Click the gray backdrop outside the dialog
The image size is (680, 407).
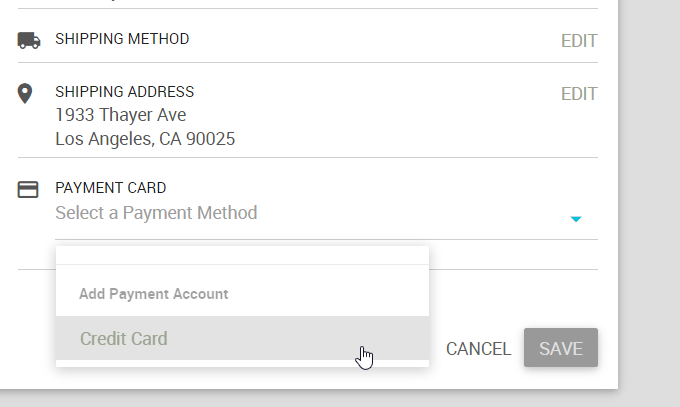pyautogui.click(x=648, y=200)
